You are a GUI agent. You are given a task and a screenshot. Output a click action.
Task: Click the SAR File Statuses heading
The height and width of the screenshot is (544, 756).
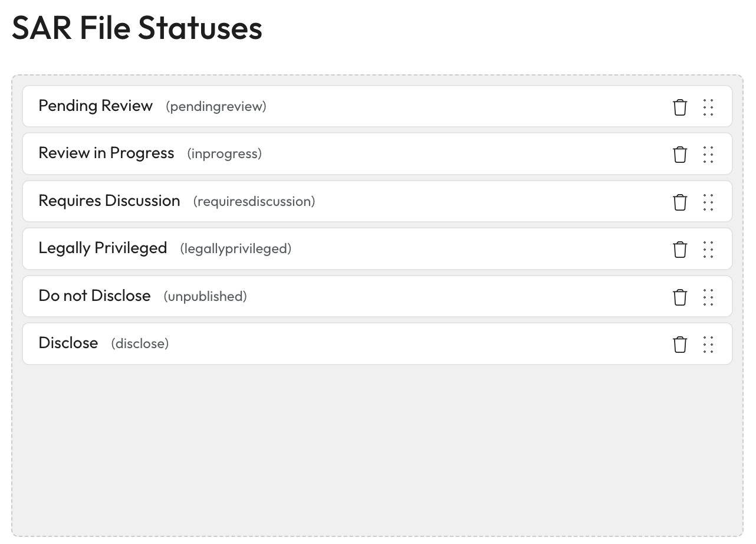point(137,28)
